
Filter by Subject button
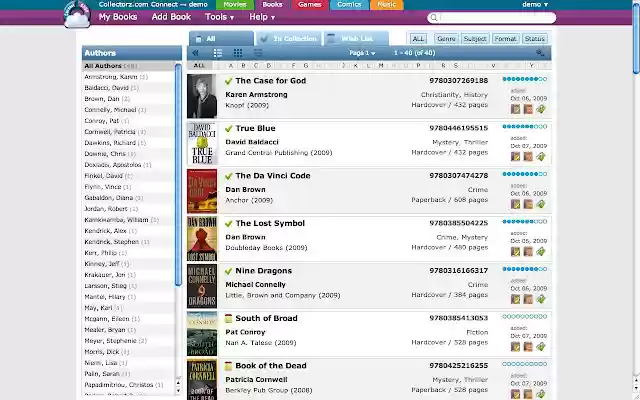[475, 39]
